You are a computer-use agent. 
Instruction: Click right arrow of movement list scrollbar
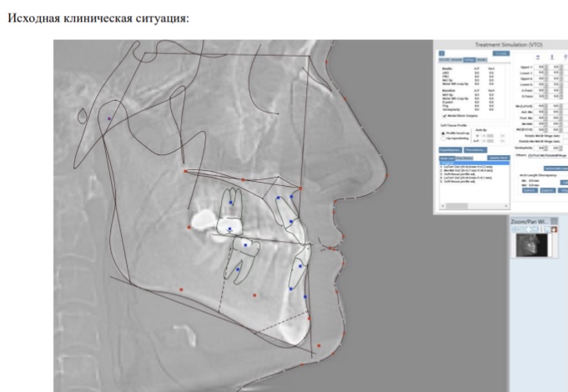(x=506, y=206)
